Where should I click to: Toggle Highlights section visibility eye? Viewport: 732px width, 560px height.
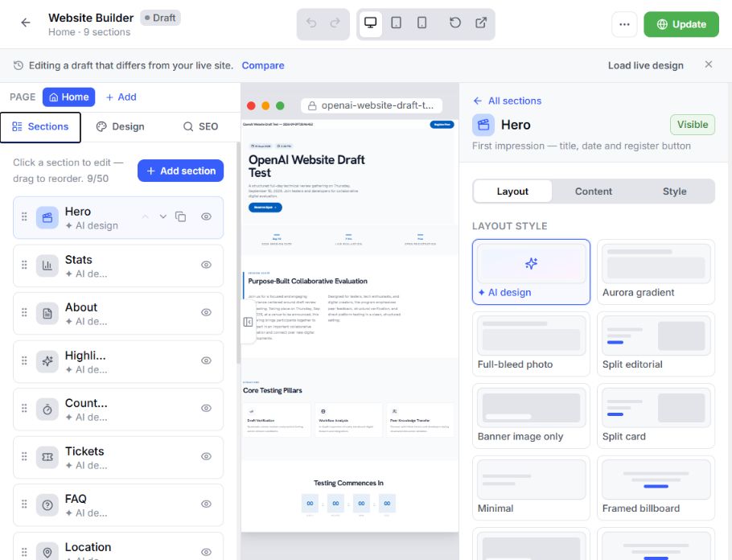tap(207, 360)
